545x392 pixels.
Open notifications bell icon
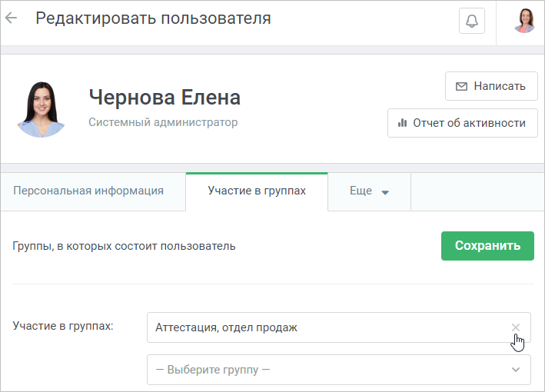click(x=472, y=21)
